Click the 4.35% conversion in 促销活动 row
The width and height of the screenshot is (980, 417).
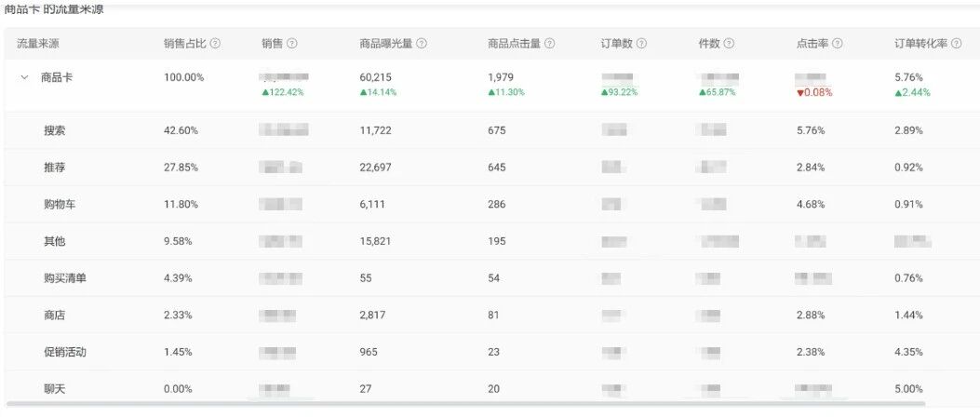908,352
